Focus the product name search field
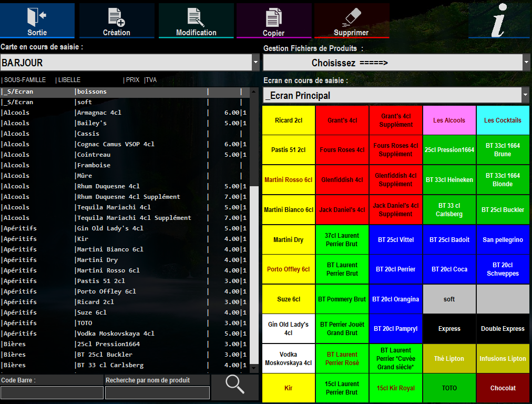Screen dimensions: 532x404 point(157,392)
